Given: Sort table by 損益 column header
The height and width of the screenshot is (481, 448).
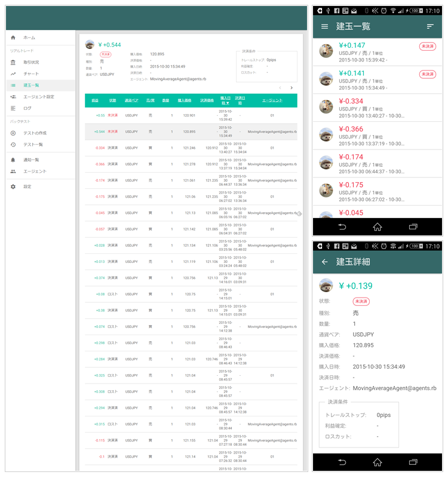Looking at the screenshot, I should tap(95, 100).
